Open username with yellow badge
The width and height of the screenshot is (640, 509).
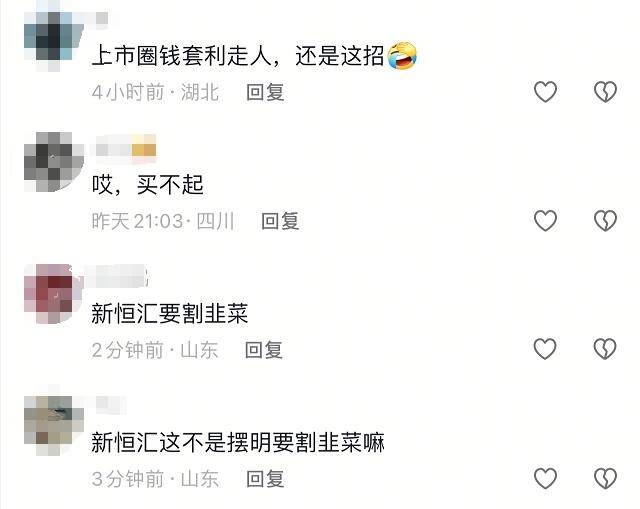(126, 146)
